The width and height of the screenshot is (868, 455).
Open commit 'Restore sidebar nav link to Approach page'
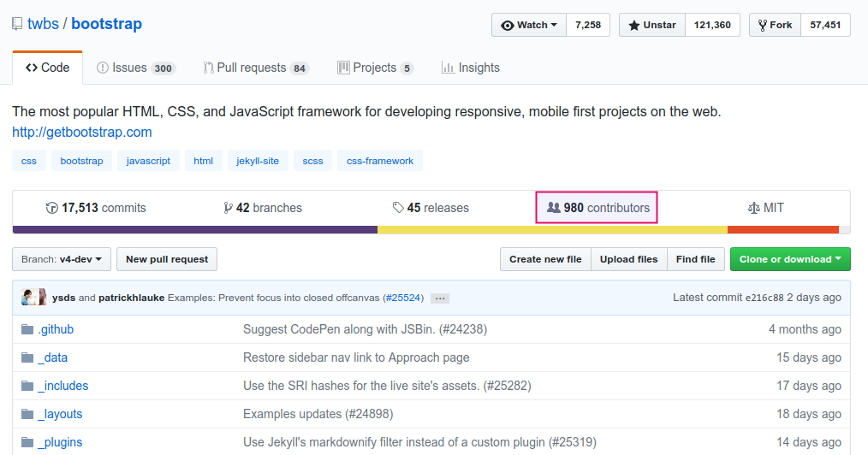[356, 357]
